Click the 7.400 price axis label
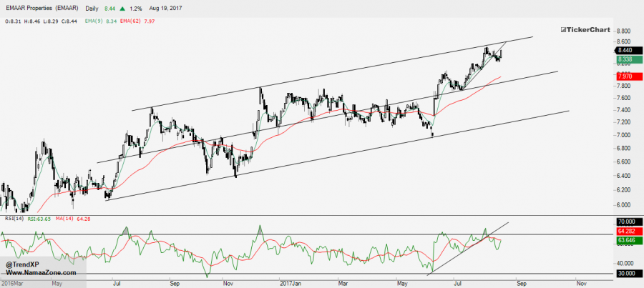Screen dimensions: 644x288 tap(624, 110)
